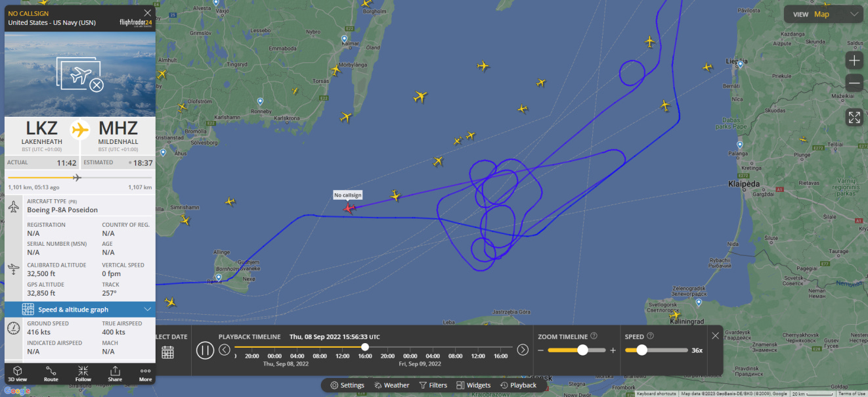Show the aircraft Route
The image size is (868, 397).
51,373
